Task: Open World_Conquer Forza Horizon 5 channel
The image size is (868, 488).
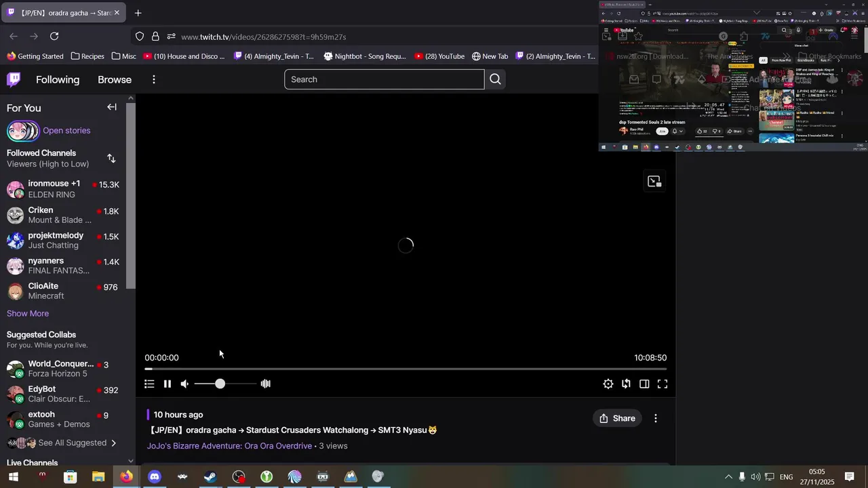Action: tap(63, 369)
